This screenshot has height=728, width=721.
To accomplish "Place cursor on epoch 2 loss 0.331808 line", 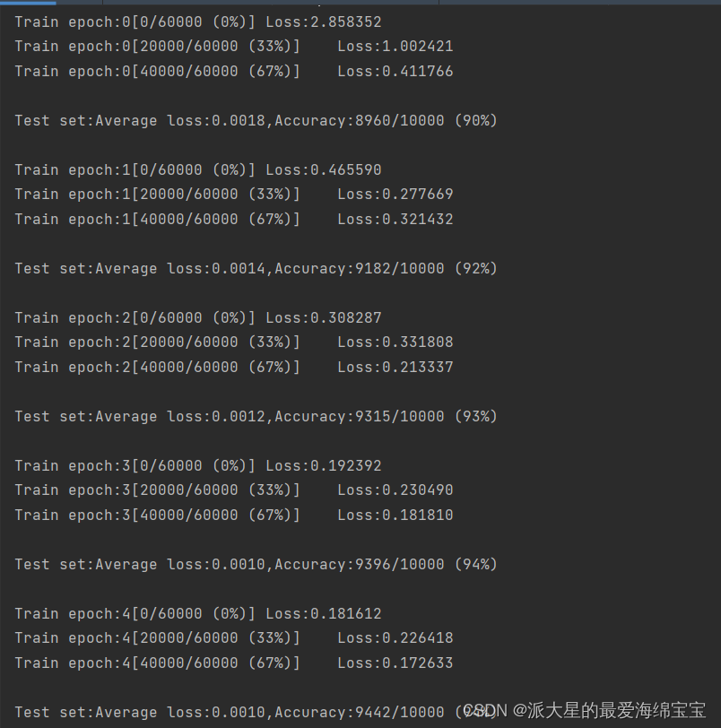I will click(233, 342).
